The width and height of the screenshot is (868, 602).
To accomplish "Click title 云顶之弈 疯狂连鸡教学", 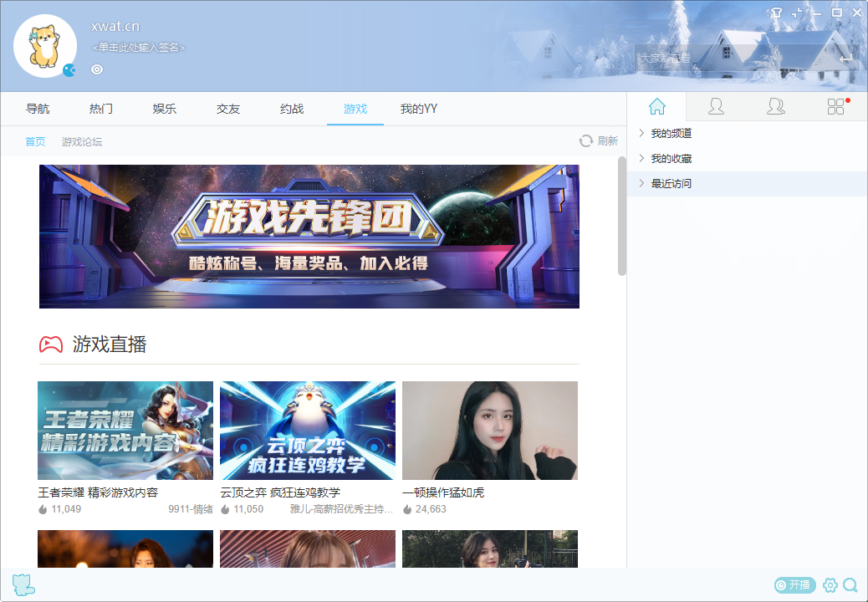I will pyautogui.click(x=280, y=492).
